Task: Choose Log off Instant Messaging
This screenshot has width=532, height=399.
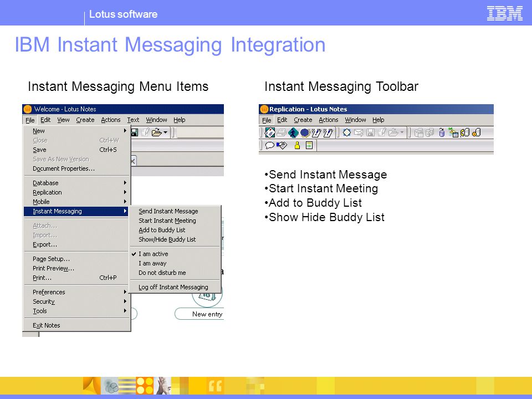Action: (x=173, y=287)
